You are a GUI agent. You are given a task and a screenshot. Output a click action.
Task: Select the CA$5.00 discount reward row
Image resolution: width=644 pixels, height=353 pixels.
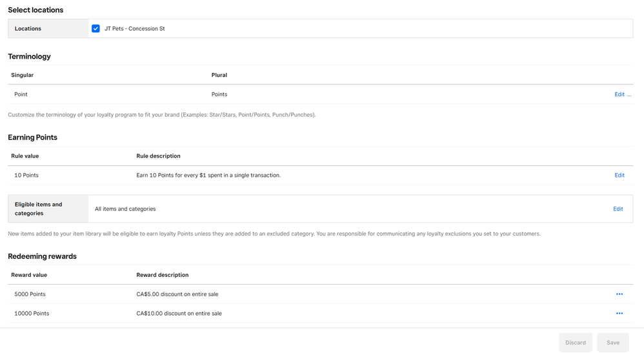(320, 294)
